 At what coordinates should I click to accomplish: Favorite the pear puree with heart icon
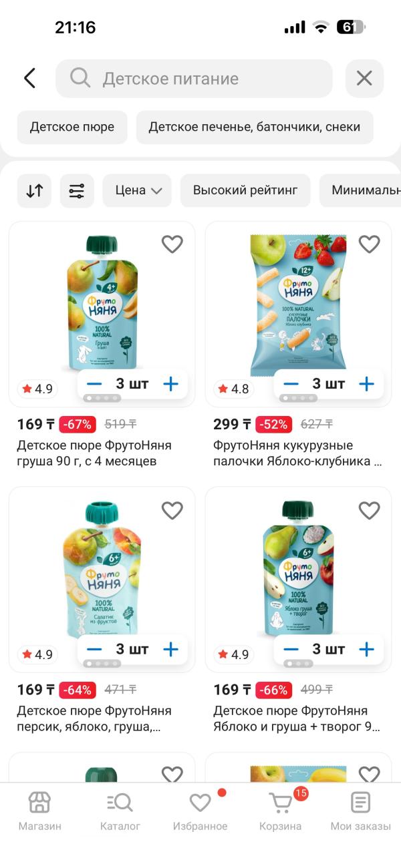172,244
